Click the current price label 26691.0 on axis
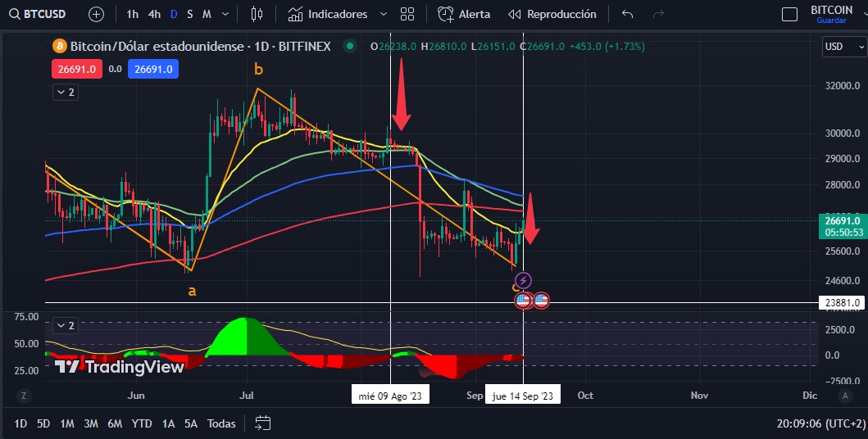The height and width of the screenshot is (439, 868). click(x=842, y=220)
